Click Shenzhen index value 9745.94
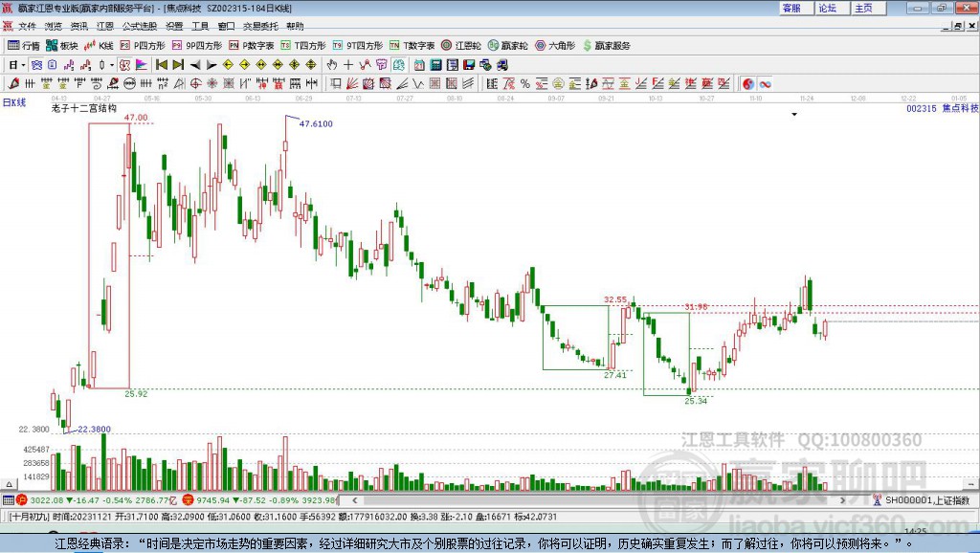 click(212, 500)
